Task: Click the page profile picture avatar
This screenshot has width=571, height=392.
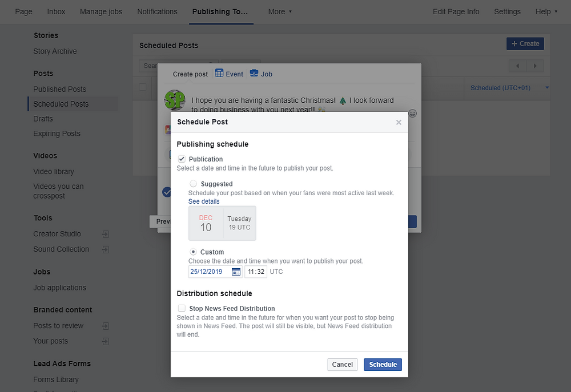Action: tap(175, 100)
